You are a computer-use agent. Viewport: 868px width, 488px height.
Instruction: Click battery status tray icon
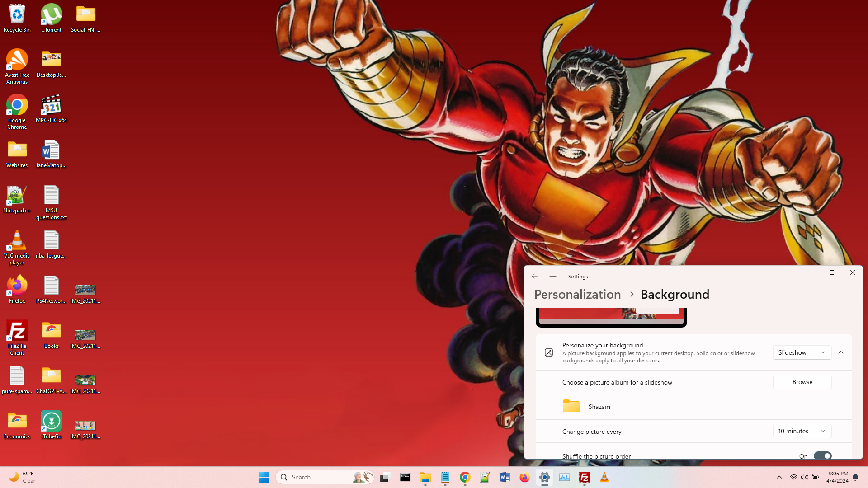[816, 477]
